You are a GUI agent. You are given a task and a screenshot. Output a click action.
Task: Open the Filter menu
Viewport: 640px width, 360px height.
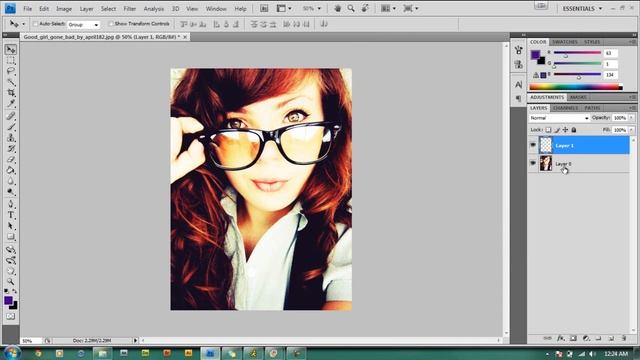coord(130,9)
